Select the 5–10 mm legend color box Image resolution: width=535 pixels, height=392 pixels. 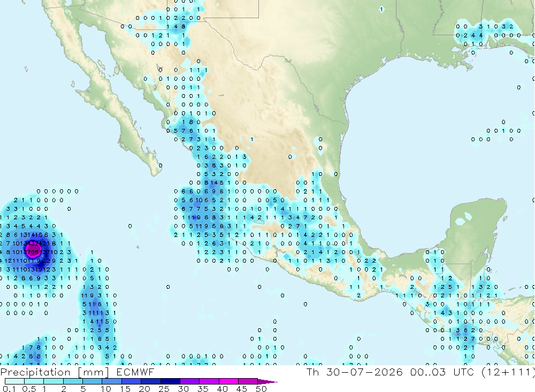(x=92, y=381)
